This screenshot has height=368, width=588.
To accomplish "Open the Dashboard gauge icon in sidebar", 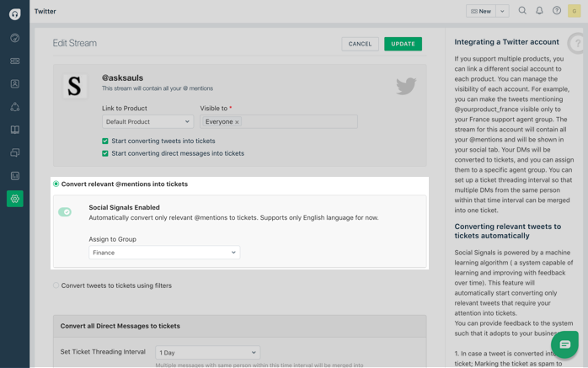I will [x=14, y=38].
